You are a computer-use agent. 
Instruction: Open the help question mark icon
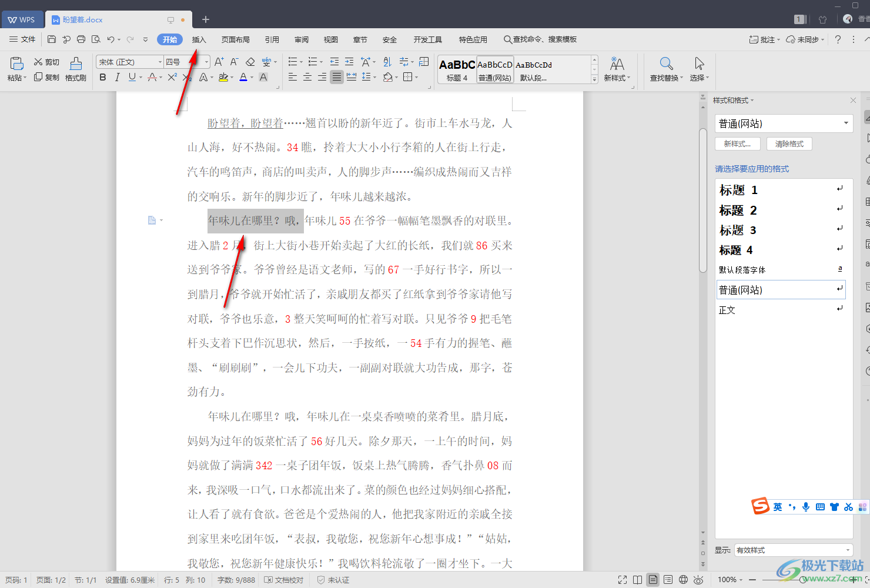838,39
